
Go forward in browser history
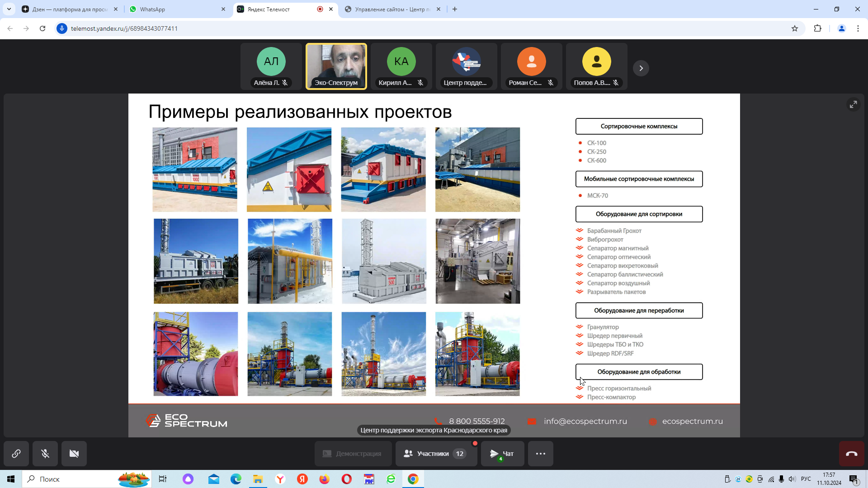pyautogui.click(x=26, y=28)
